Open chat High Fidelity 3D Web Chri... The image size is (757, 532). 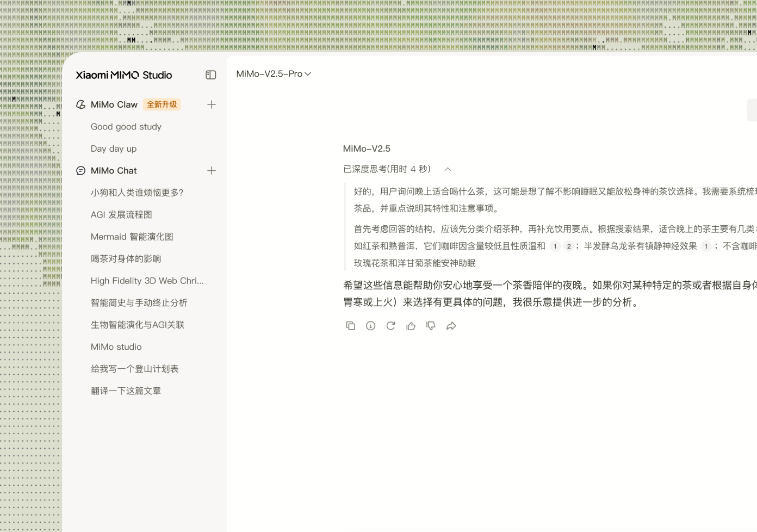tap(147, 281)
